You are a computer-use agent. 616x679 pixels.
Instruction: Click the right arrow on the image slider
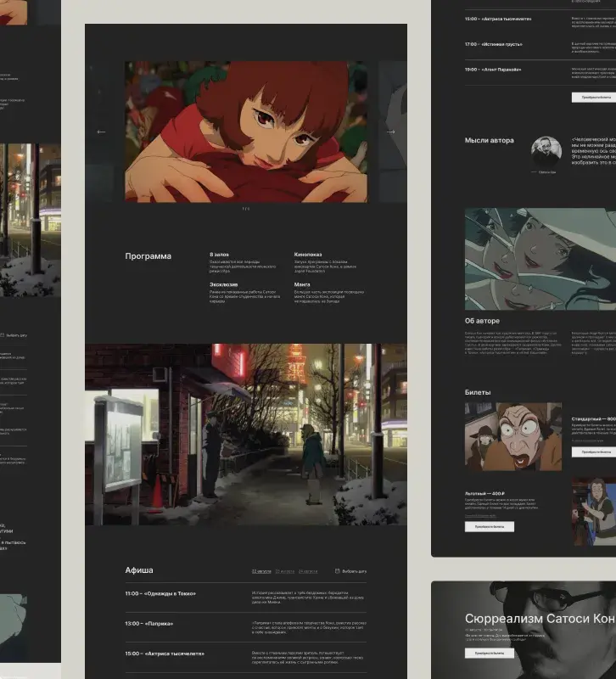pyautogui.click(x=390, y=132)
